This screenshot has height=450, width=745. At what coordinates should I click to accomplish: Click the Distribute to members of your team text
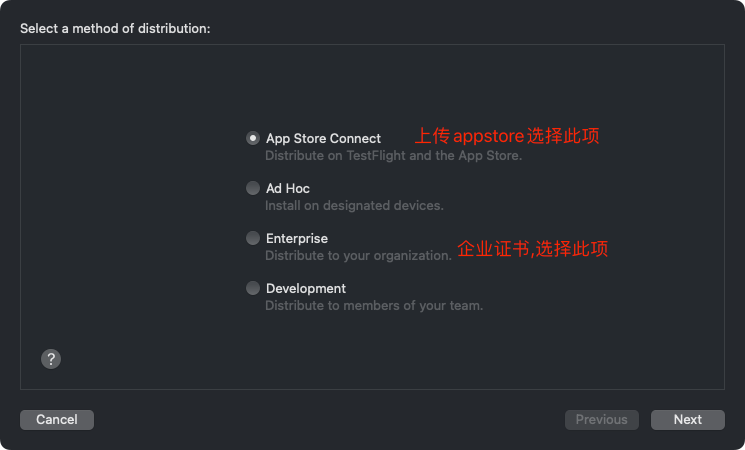tap(374, 306)
